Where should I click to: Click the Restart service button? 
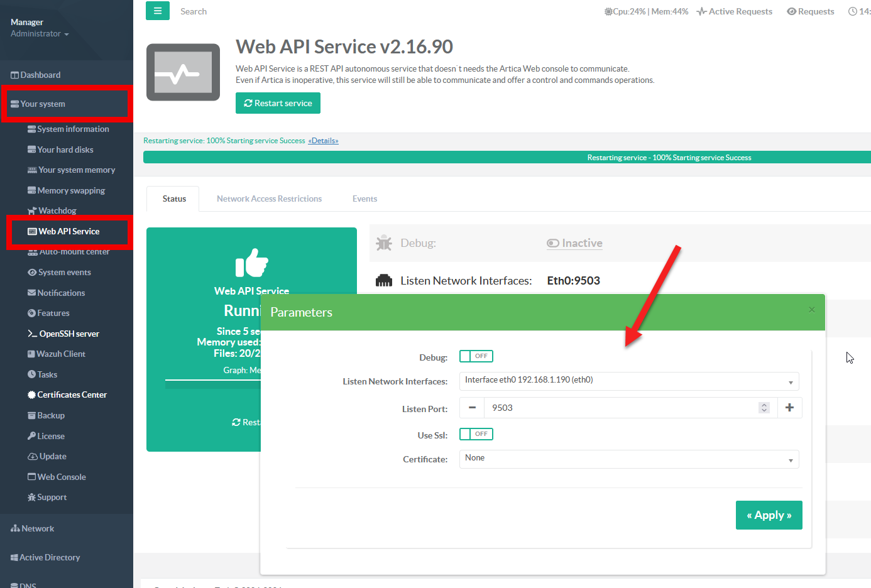point(278,103)
